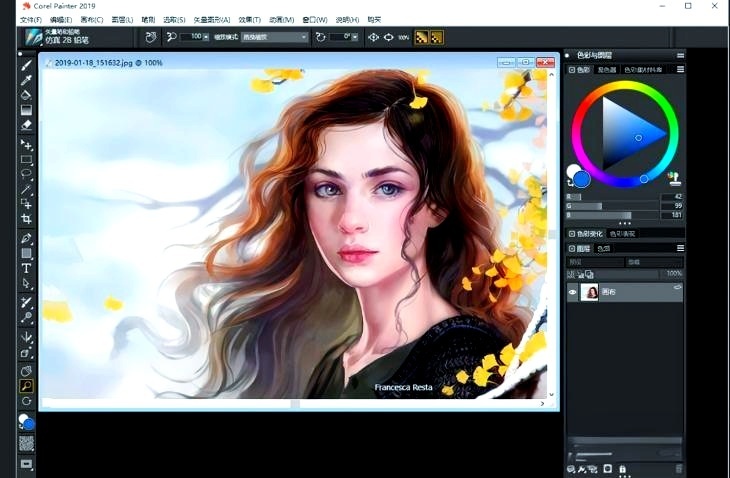The image size is (730, 478).
Task: Click the reset tool icon in property bar
Action: (150, 37)
